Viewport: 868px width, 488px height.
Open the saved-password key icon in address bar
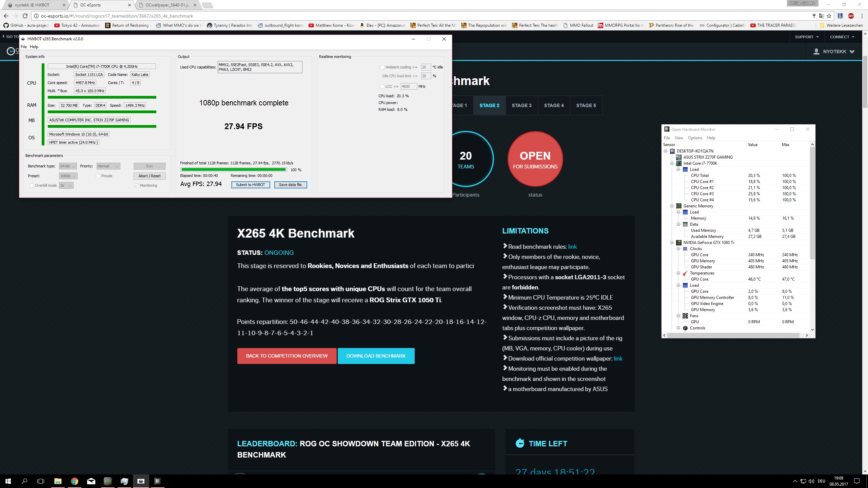tap(814, 16)
